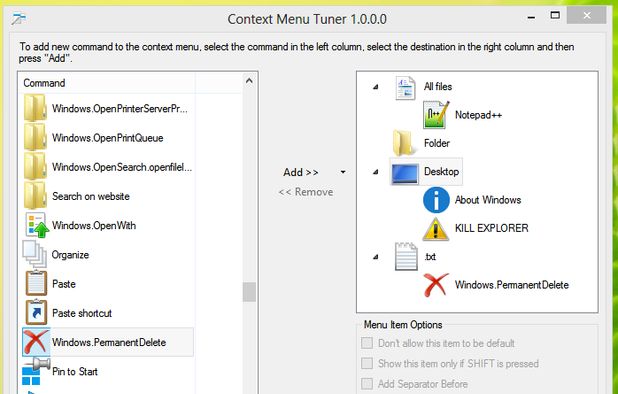The image size is (618, 394).
Task: Select Search on website command text
Action: 91,196
